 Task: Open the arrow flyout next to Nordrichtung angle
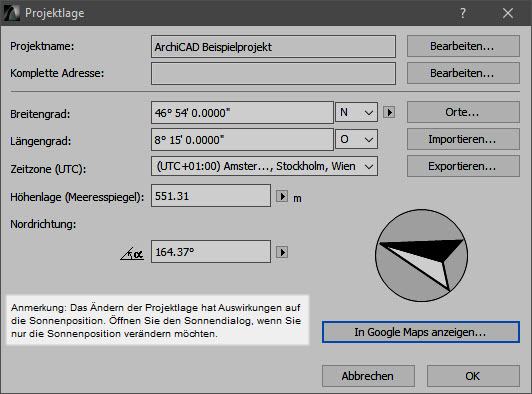282,252
